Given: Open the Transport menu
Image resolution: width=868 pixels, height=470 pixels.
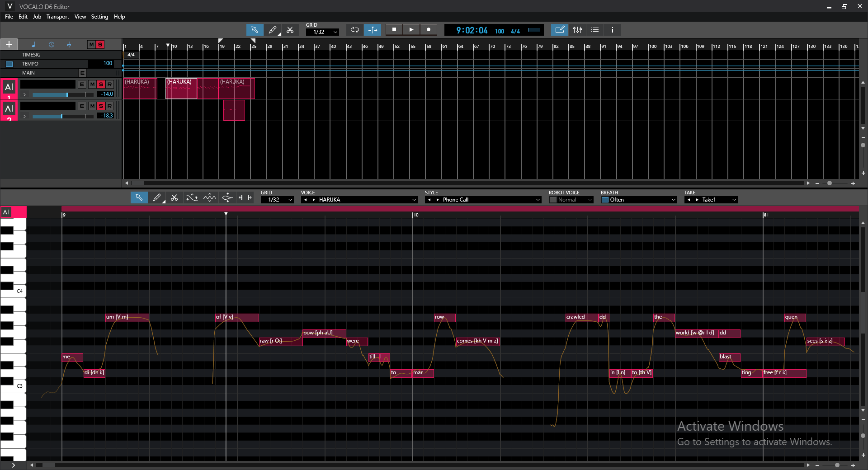Looking at the screenshot, I should coord(57,17).
